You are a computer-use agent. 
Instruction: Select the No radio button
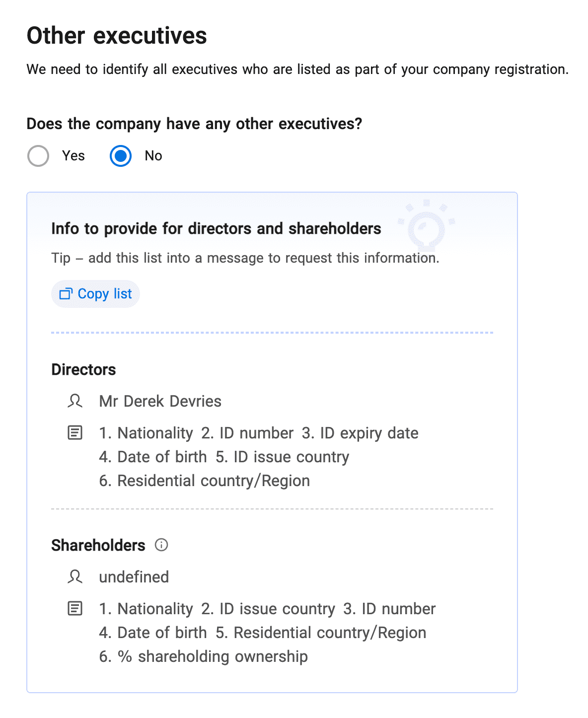click(x=121, y=156)
